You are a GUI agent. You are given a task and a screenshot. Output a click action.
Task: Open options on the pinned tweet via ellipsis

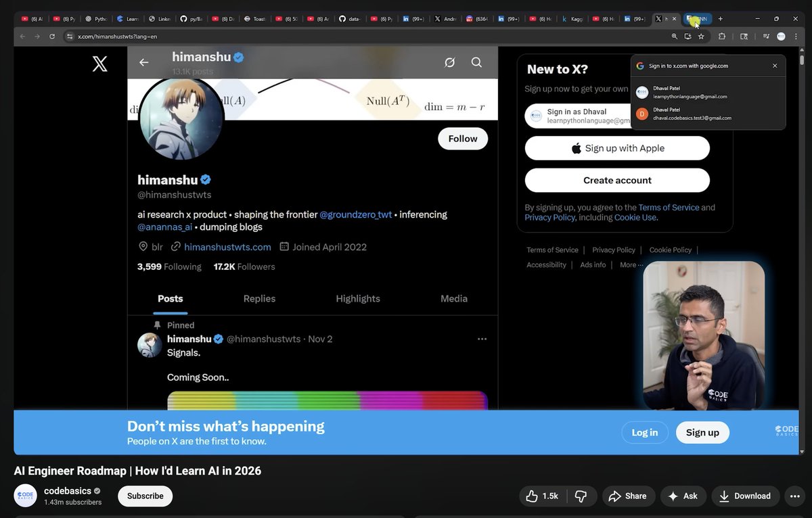pos(482,338)
